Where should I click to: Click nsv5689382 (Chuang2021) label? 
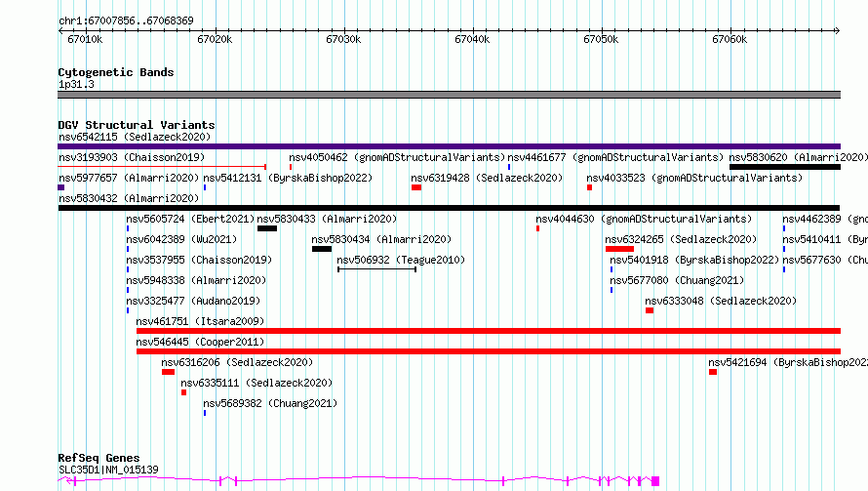270,403
